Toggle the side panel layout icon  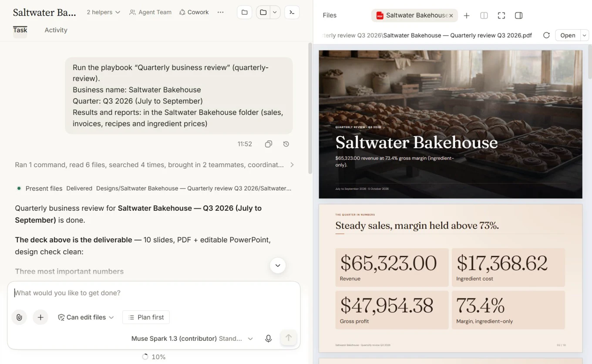(x=518, y=16)
